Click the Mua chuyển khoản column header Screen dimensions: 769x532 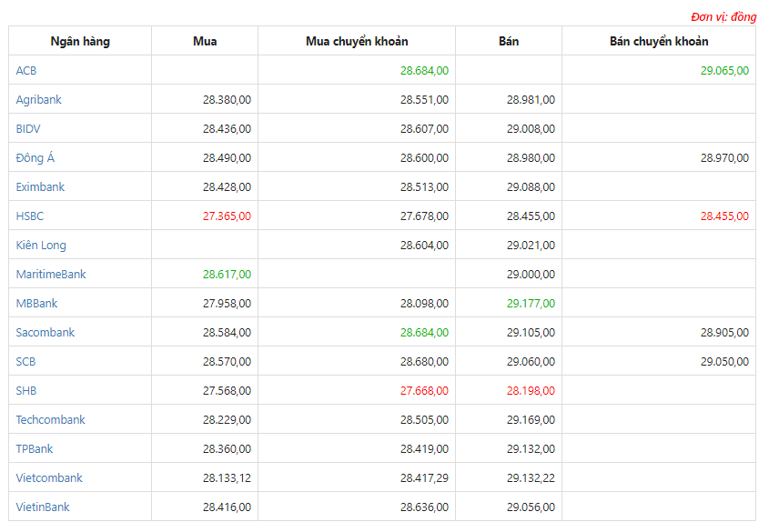pyautogui.click(x=357, y=41)
